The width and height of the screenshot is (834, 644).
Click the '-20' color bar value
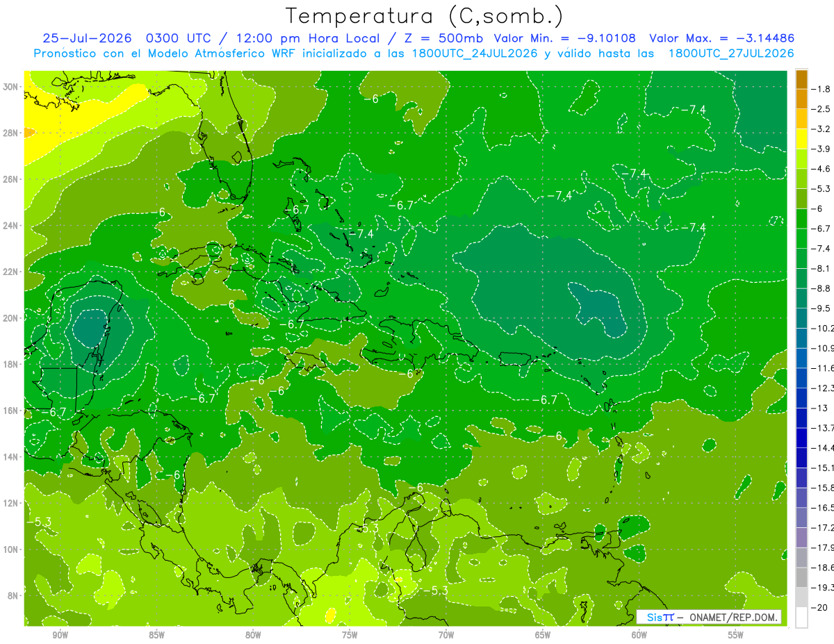click(820, 608)
